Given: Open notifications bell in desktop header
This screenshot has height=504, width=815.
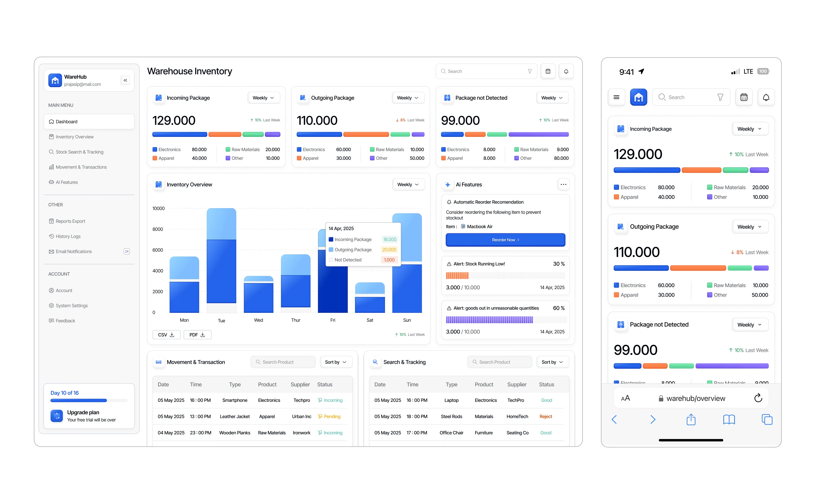Looking at the screenshot, I should (566, 71).
